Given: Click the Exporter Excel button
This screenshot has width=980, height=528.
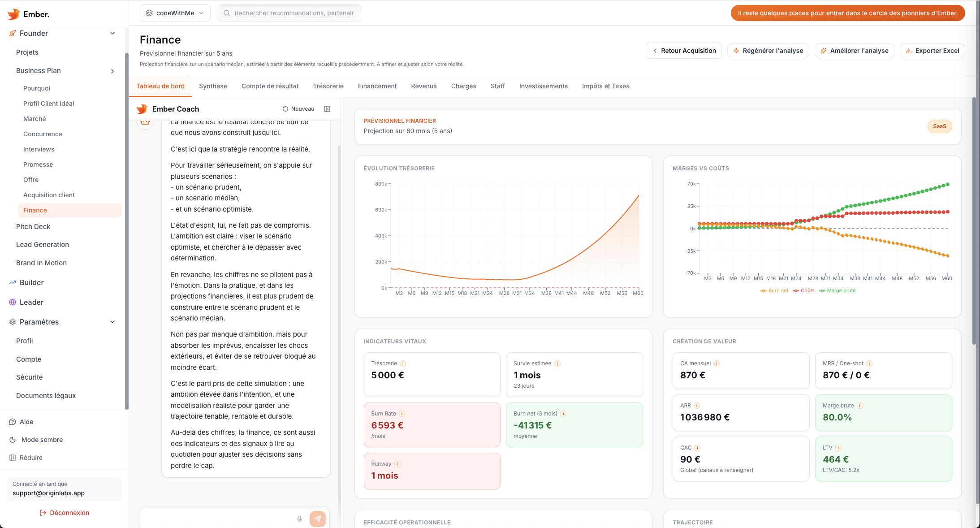Looking at the screenshot, I should (932, 51).
